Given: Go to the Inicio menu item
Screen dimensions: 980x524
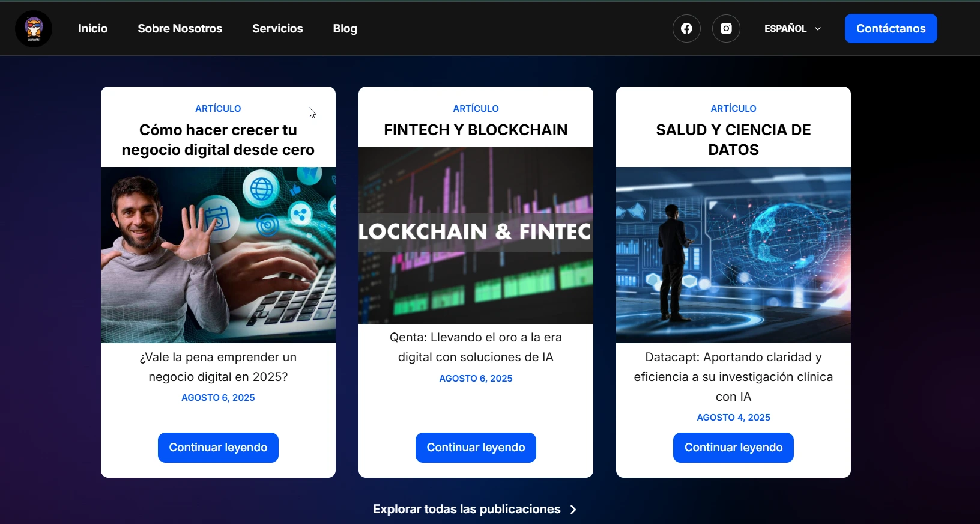Looking at the screenshot, I should pyautogui.click(x=93, y=29).
